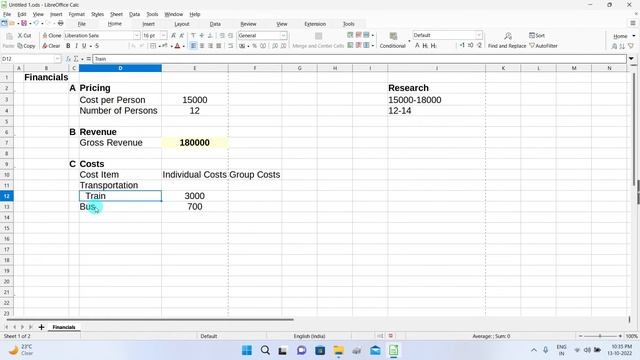Screen dimensions: 640x360
Task: Toggle align right
Action: pyautogui.click(x=210, y=46)
